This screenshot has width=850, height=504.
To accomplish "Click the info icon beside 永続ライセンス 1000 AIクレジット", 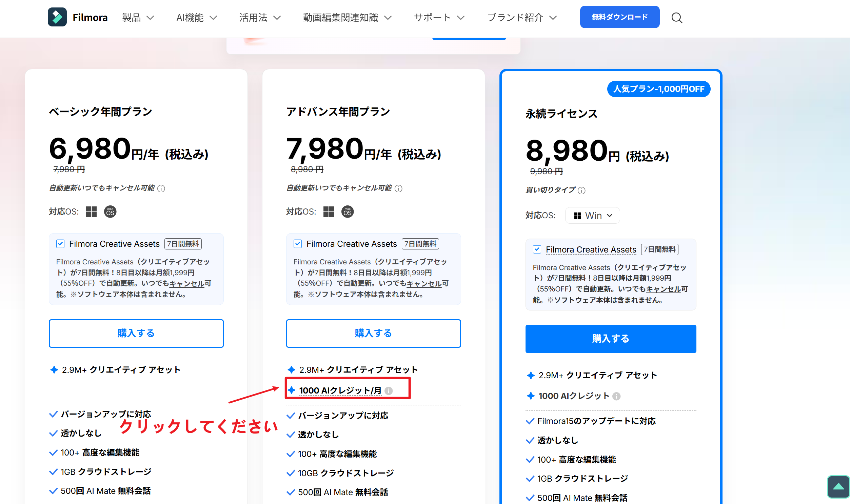I will pyautogui.click(x=616, y=396).
